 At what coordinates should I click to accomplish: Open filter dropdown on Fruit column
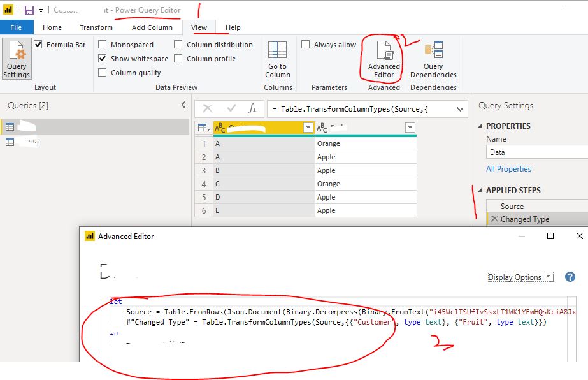(410, 128)
